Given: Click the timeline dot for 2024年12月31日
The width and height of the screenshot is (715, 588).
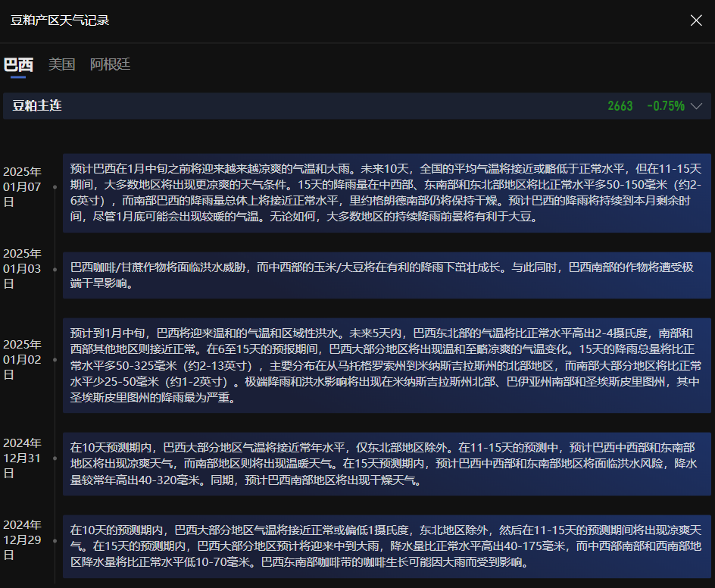Looking at the screenshot, I should point(55,458).
